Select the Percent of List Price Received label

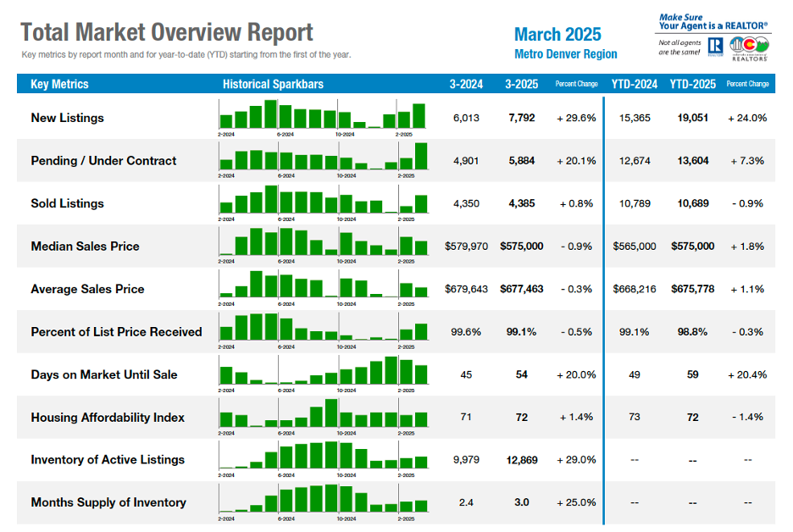pos(116,331)
